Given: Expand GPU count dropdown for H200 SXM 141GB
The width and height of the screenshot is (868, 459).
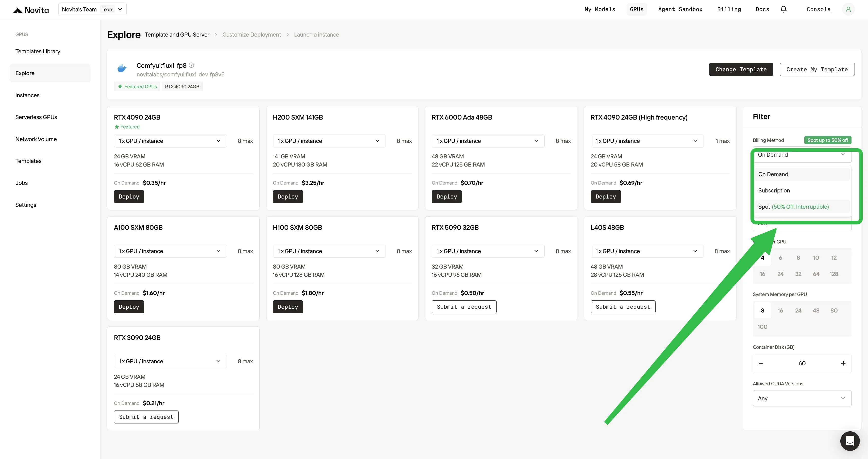Looking at the screenshot, I should click(329, 141).
